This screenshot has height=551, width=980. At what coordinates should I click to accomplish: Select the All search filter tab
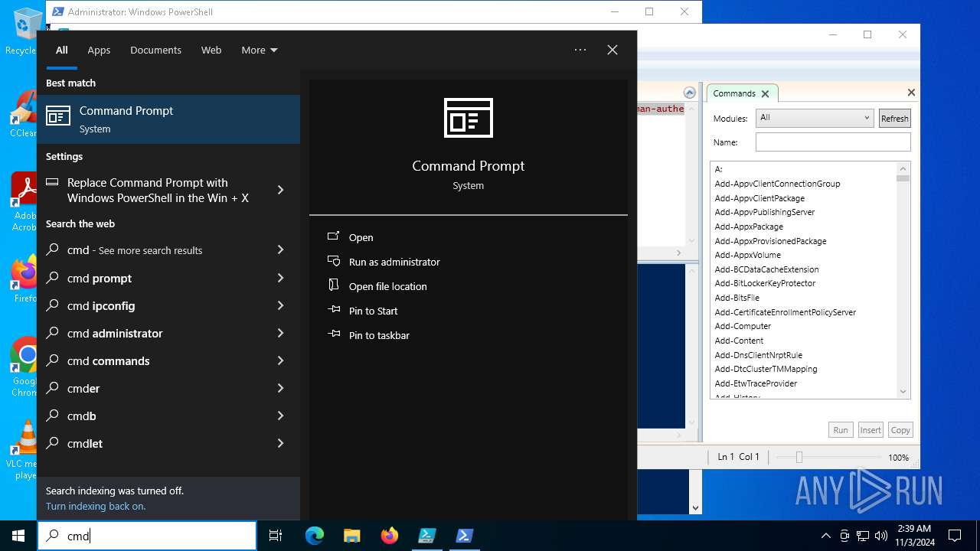point(62,50)
